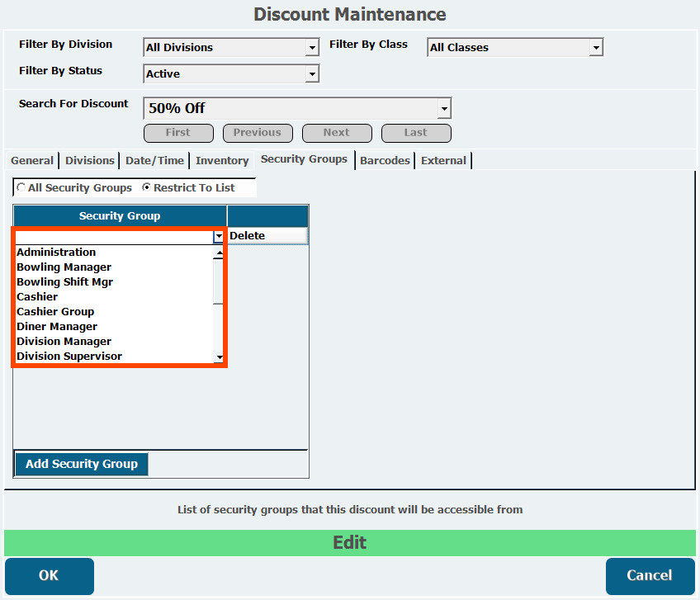The width and height of the screenshot is (700, 600).
Task: Select the Restrict To List radio option
Action: 146,187
